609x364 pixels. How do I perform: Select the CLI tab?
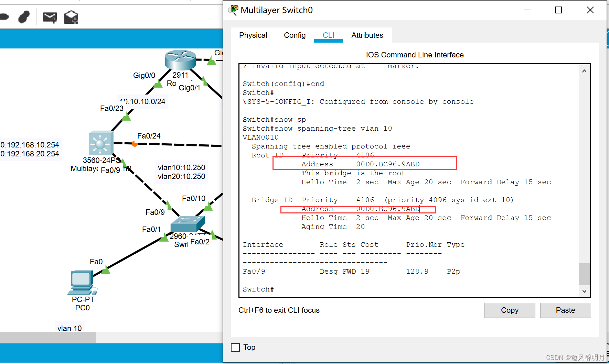coord(329,35)
